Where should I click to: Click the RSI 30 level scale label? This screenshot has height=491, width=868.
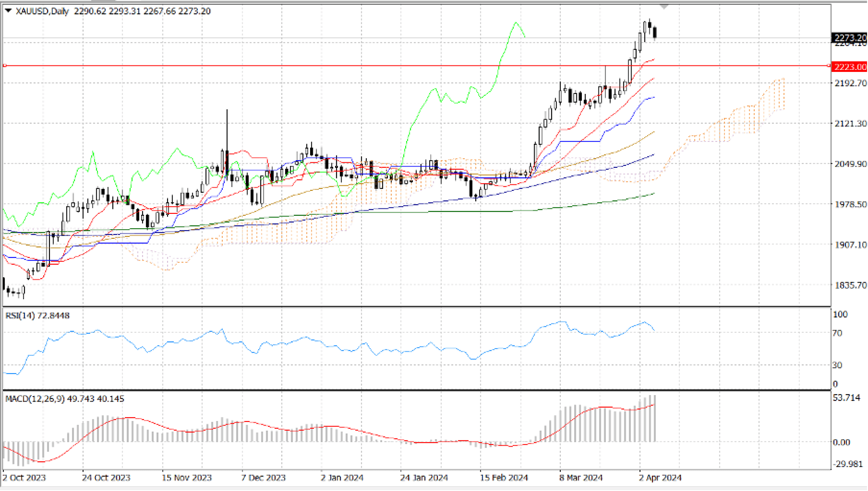(837, 365)
